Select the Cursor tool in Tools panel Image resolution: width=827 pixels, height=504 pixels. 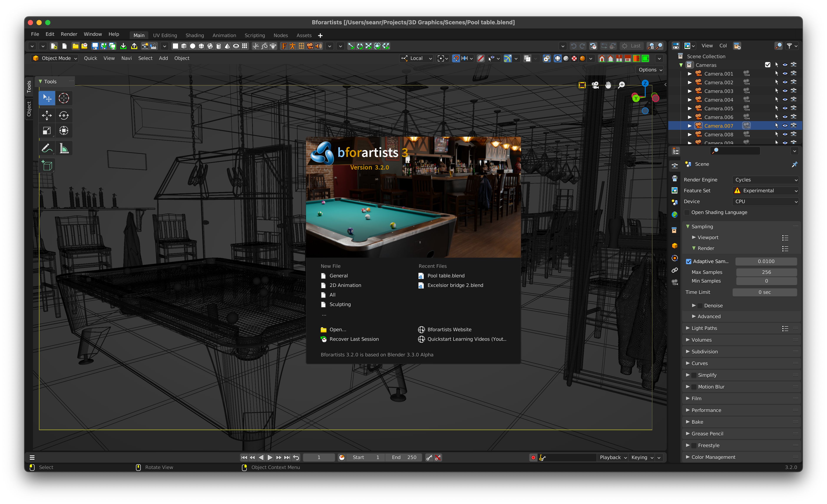tap(64, 98)
